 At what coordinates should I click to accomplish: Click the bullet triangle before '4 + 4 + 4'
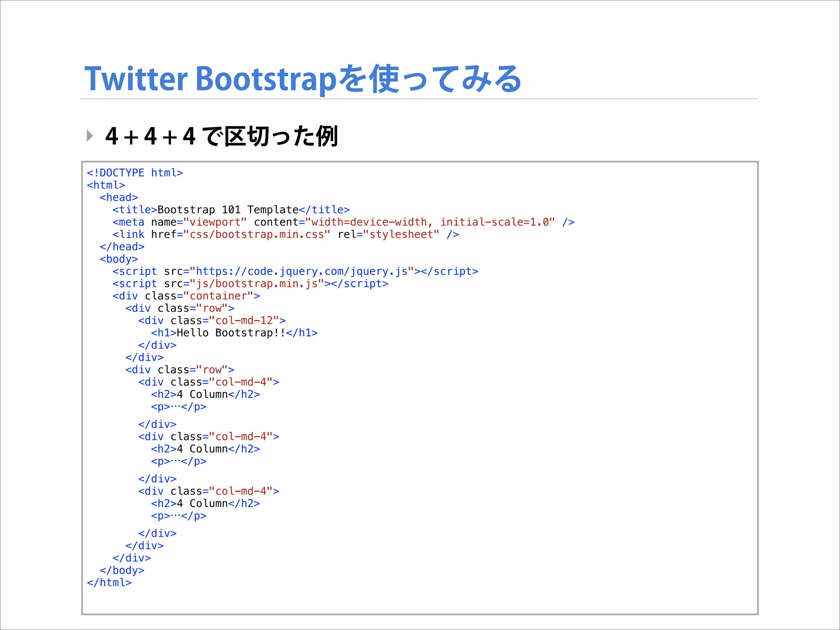tap(90, 135)
